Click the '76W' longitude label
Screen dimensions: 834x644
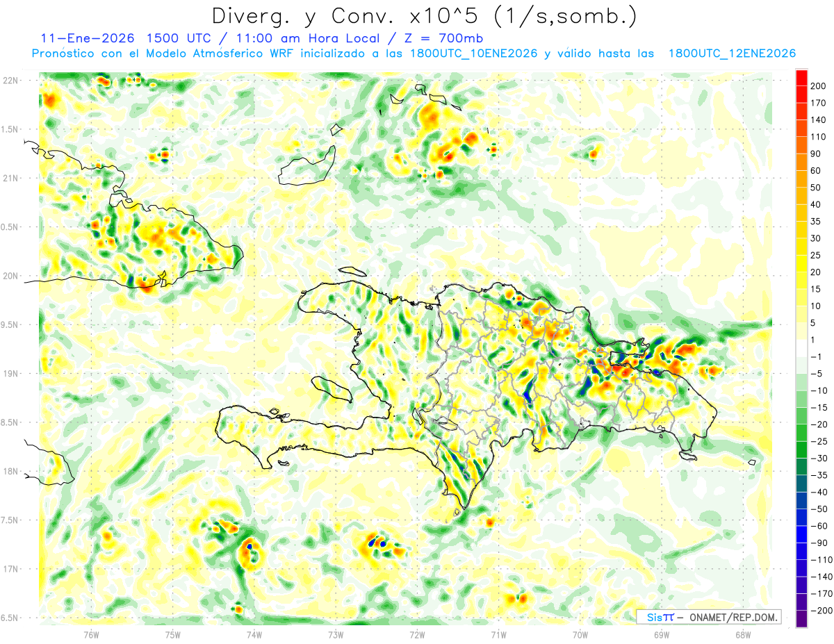pos(91,634)
